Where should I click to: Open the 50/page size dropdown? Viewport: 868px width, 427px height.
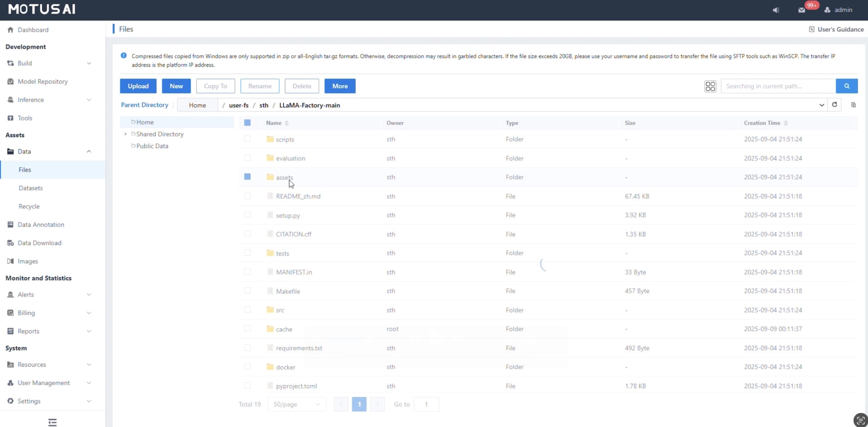tap(297, 404)
